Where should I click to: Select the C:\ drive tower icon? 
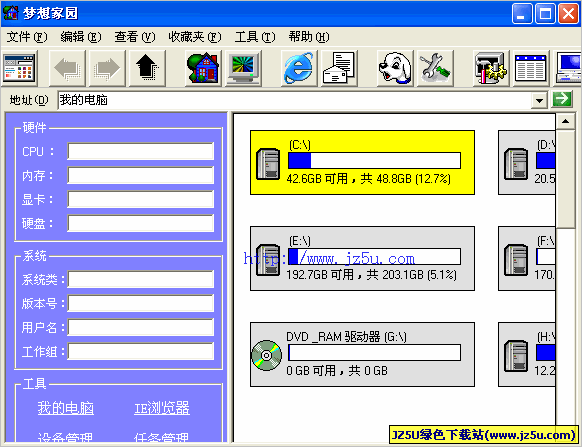[x=268, y=164]
